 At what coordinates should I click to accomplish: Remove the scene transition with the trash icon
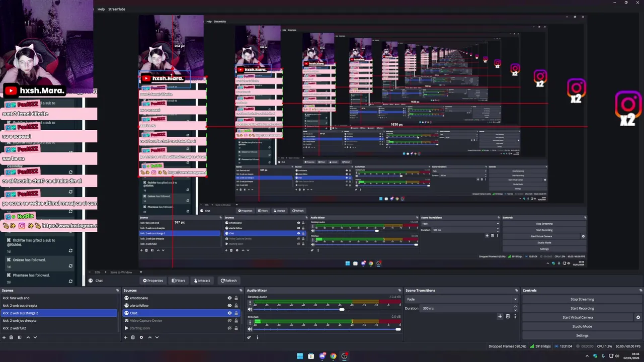508,316
